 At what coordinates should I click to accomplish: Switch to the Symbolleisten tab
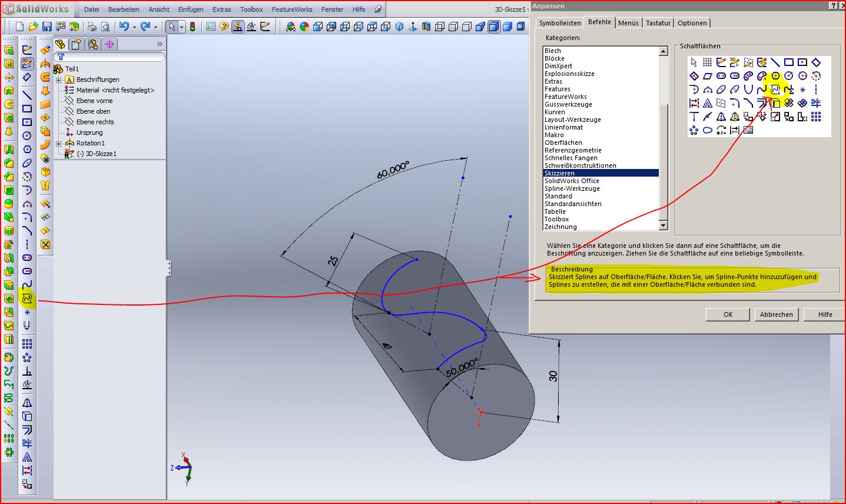(x=560, y=23)
